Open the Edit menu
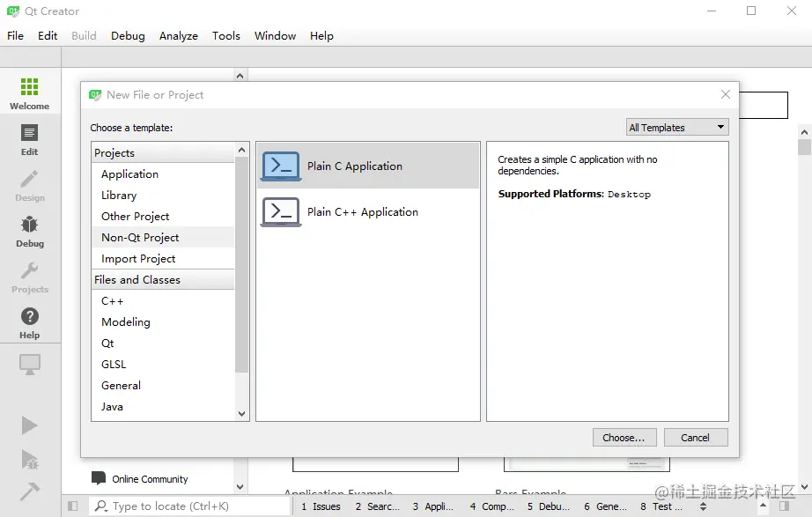812x517 pixels. tap(48, 36)
